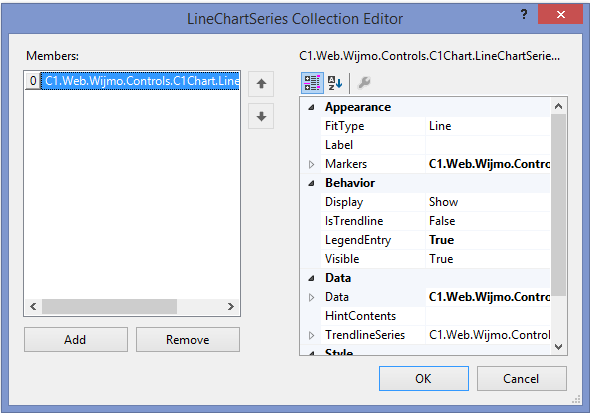
Task: Click Data property value cell
Action: click(488, 297)
